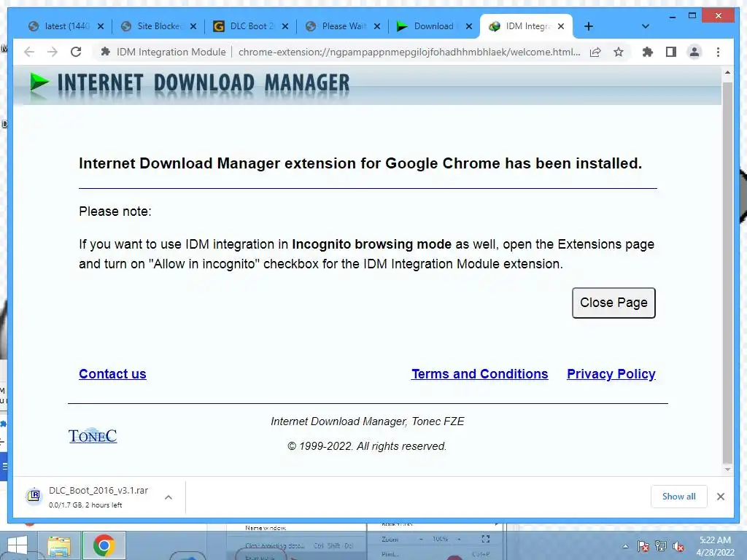747x560 pixels.
Task: Open the clock showing 5:22 AM
Action: [715, 546]
